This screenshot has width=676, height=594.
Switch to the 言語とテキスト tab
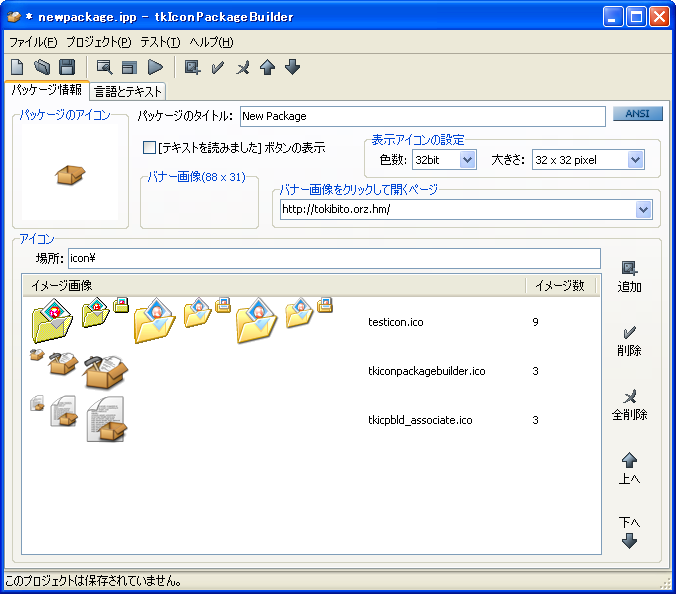tap(128, 91)
